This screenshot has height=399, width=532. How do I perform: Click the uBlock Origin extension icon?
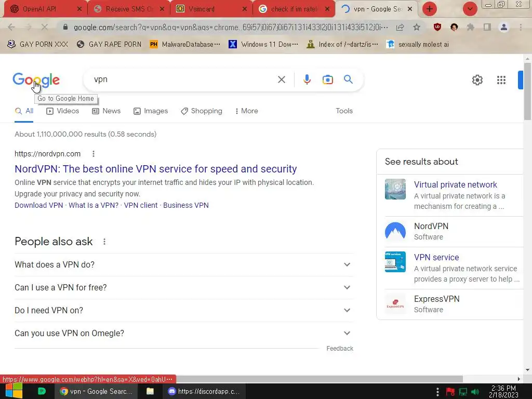(437, 27)
